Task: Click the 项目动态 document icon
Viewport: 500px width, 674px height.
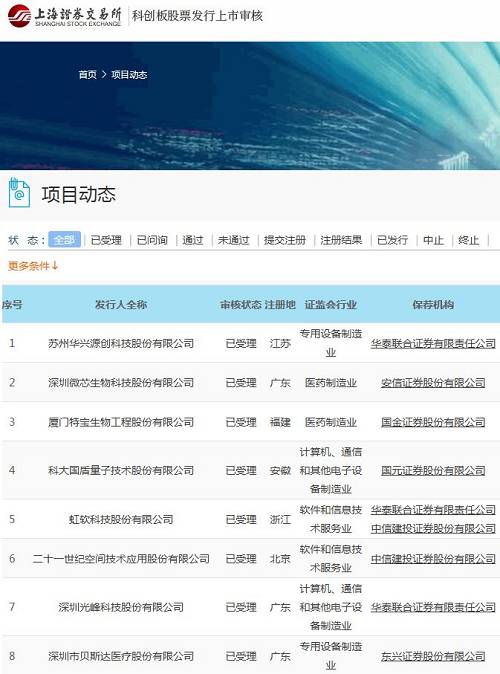Action: [x=19, y=193]
